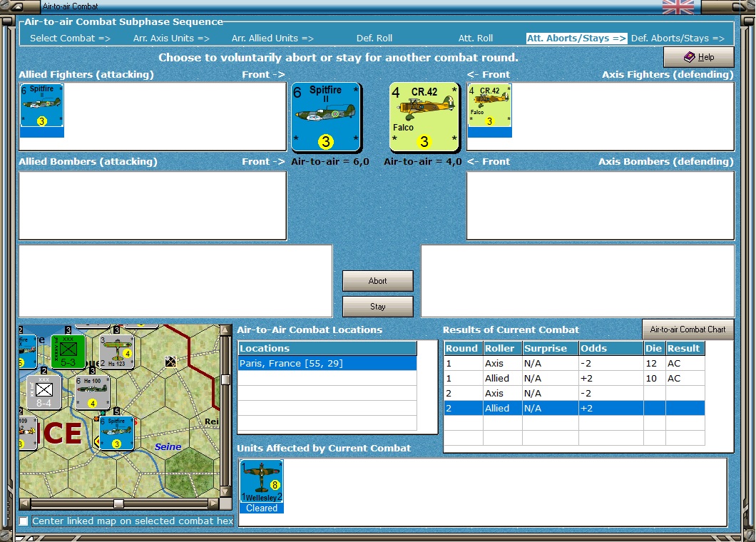Enable center linked map on selected combat hex
Screen dimensions: 756x542
[x=23, y=521]
